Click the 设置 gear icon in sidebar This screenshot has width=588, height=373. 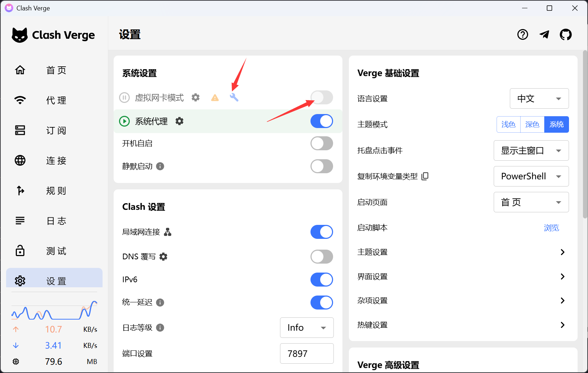click(20, 281)
